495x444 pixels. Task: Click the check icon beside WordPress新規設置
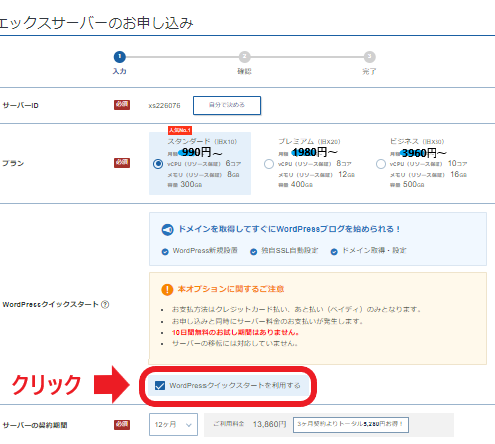click(165, 252)
